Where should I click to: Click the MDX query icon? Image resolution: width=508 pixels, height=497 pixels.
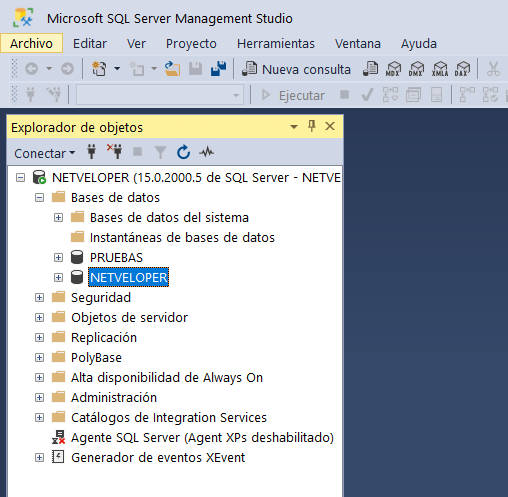pyautogui.click(x=393, y=69)
